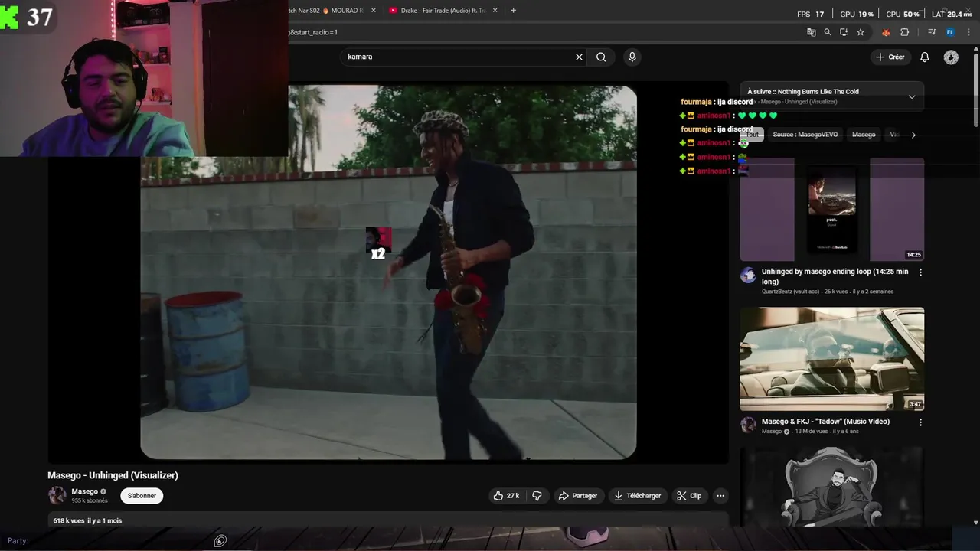
Task: Click the Masego - Unhinged (Visualizer) title
Action: tap(113, 475)
